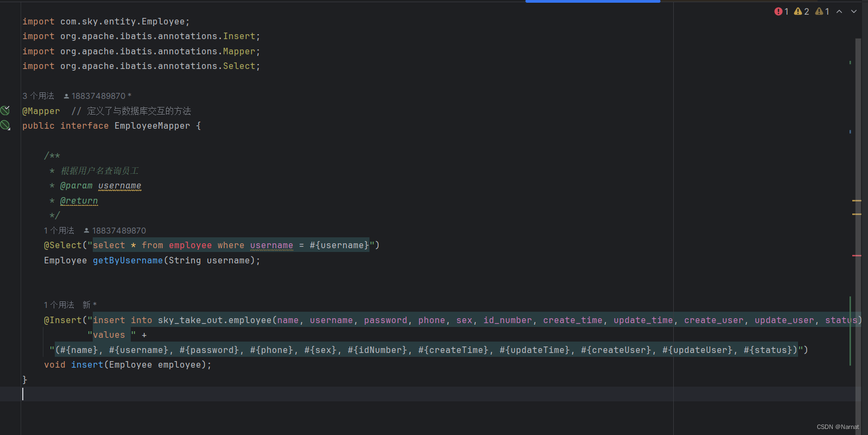Click lower yellow warning stripe mark
This screenshot has height=435, width=868.
(x=857, y=214)
